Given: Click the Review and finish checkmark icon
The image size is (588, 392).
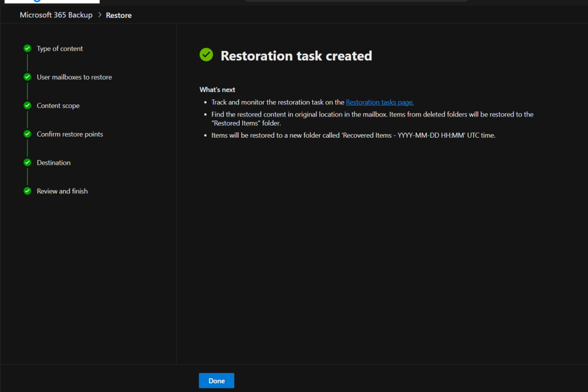Looking at the screenshot, I should (x=27, y=191).
